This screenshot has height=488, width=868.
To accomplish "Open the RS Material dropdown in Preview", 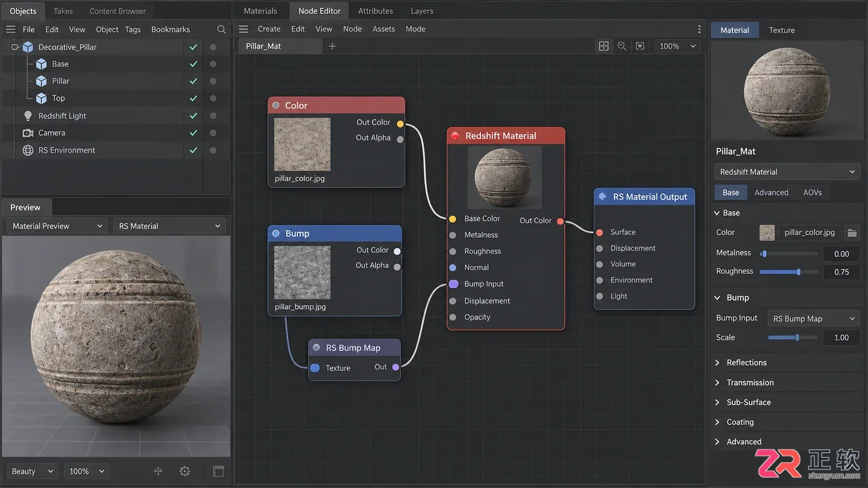I will 169,226.
